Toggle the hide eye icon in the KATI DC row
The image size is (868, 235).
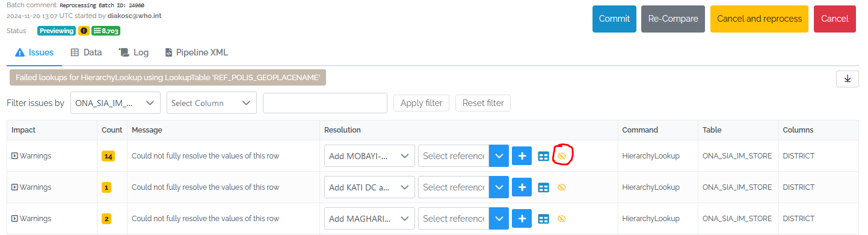562,187
